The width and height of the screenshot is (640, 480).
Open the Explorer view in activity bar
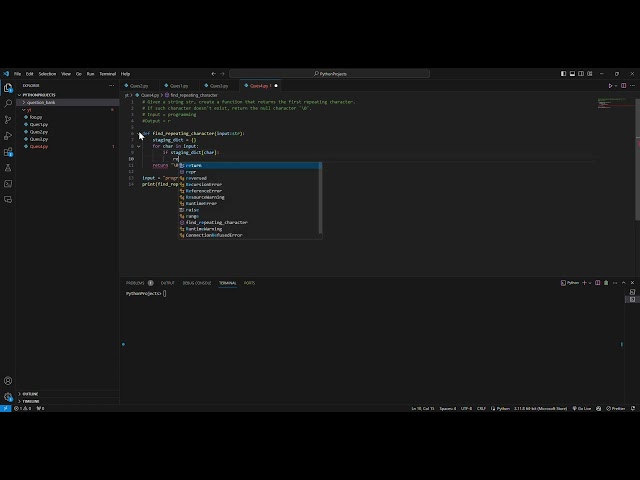tap(8, 87)
